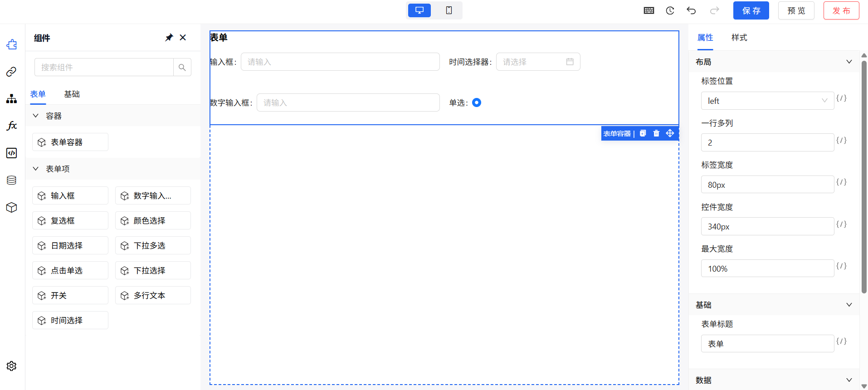The image size is (868, 390).
Task: Collapse the 布局 properties section
Action: pyautogui.click(x=848, y=62)
